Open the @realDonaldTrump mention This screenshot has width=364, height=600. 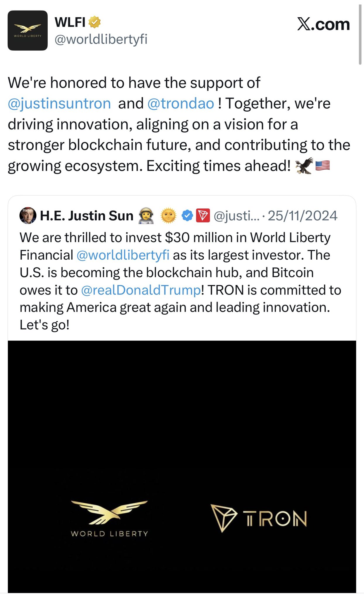(x=141, y=290)
